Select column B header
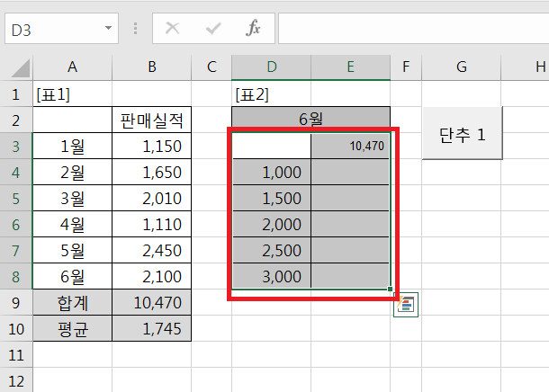Screen dimensions: 549x392 [x=152, y=67]
